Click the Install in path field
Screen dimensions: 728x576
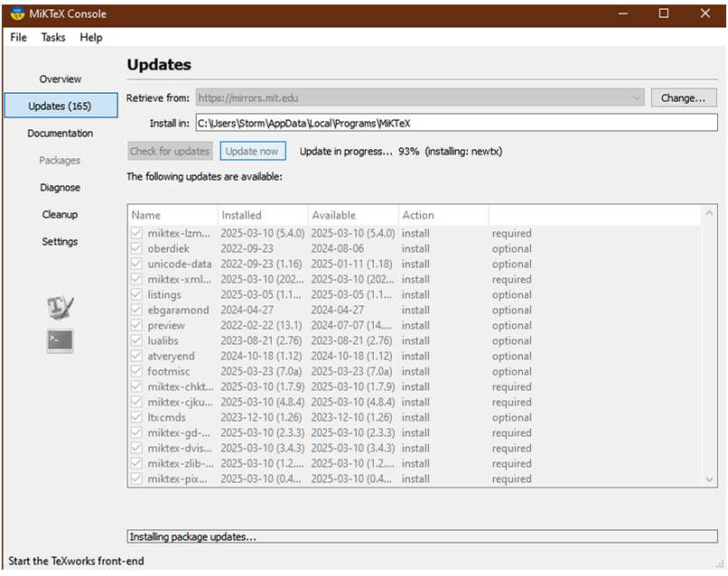pyautogui.click(x=456, y=123)
